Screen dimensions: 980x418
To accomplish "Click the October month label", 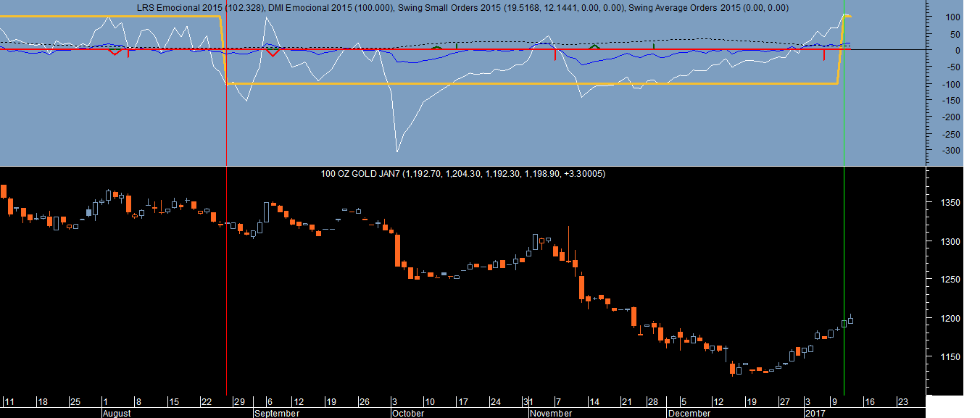I will [408, 413].
